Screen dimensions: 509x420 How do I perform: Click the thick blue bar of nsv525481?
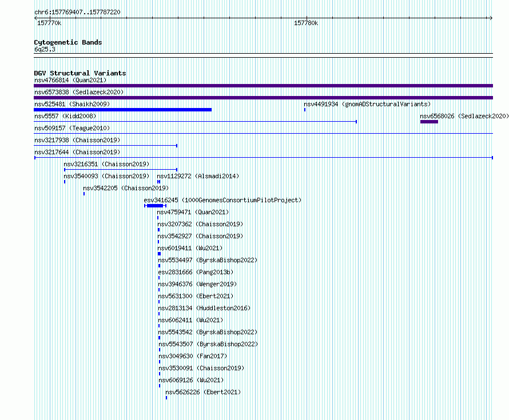click(123, 110)
